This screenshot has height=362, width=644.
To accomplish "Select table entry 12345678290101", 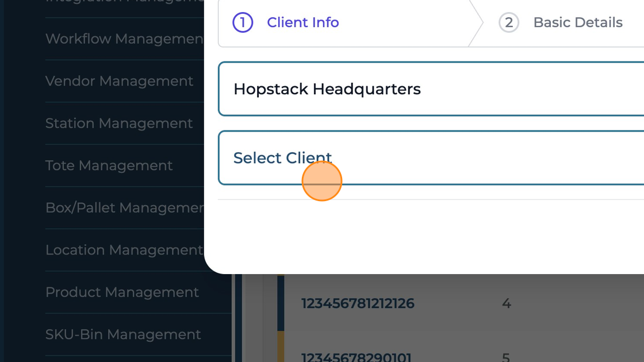I will [356, 357].
